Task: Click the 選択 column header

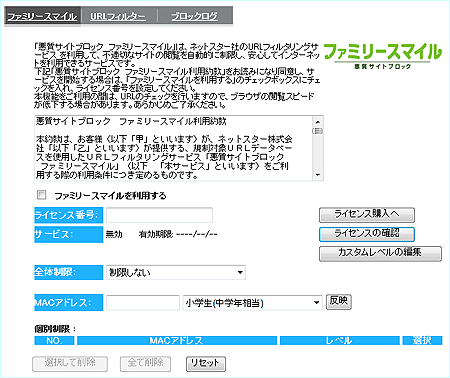Action: [422, 340]
